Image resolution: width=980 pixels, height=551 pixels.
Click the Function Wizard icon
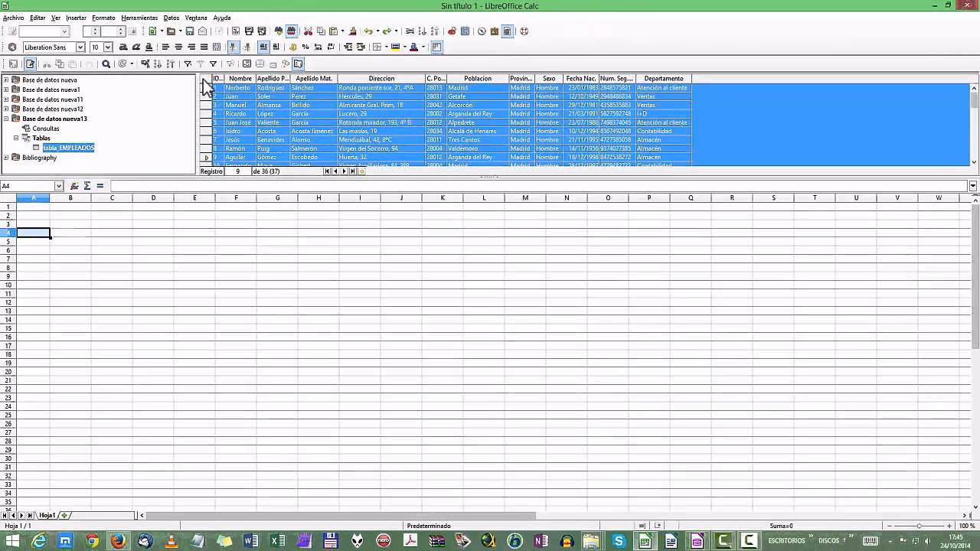(74, 186)
